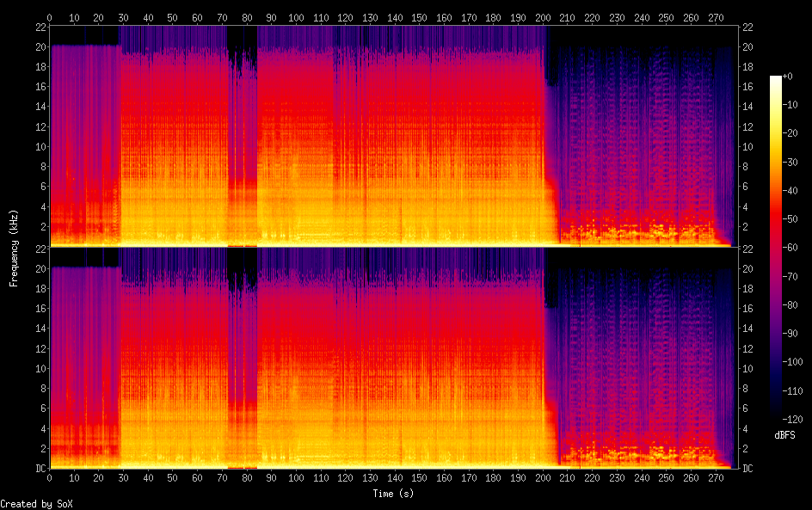Click the 0 tick on the top time axis

pyautogui.click(x=49, y=16)
